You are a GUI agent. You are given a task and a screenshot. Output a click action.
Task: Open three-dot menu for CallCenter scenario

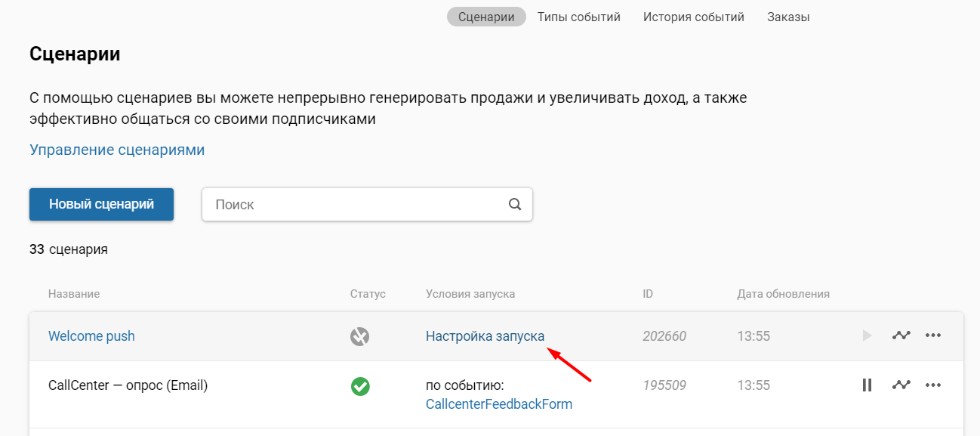(x=933, y=385)
